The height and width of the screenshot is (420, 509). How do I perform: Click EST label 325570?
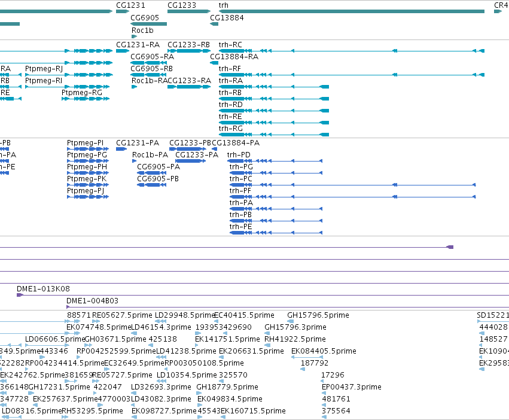(x=233, y=376)
